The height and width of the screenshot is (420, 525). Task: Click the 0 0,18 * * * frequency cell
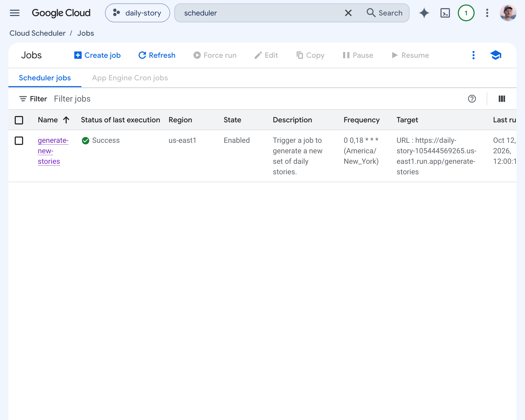pos(361,151)
